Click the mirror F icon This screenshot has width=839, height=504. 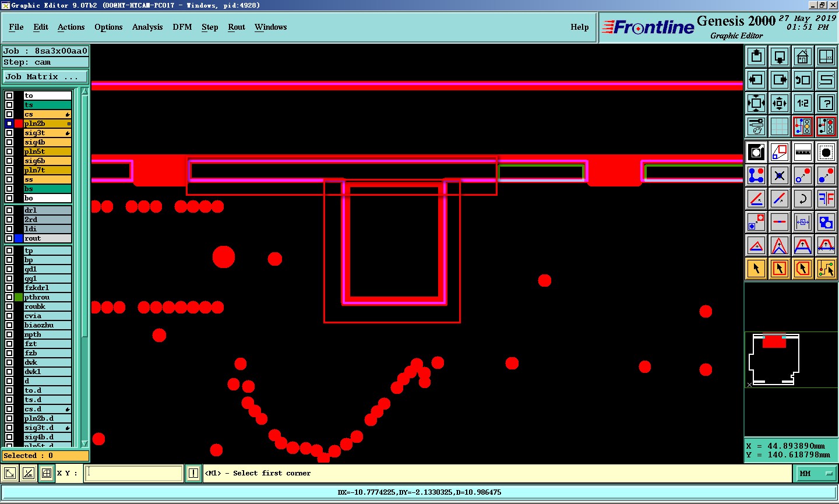coord(826,199)
